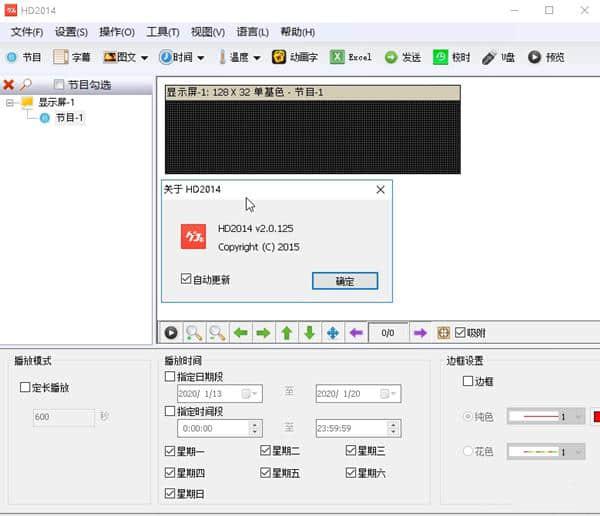
Task: Click the 确定 OK button in dialog
Action: (x=345, y=281)
